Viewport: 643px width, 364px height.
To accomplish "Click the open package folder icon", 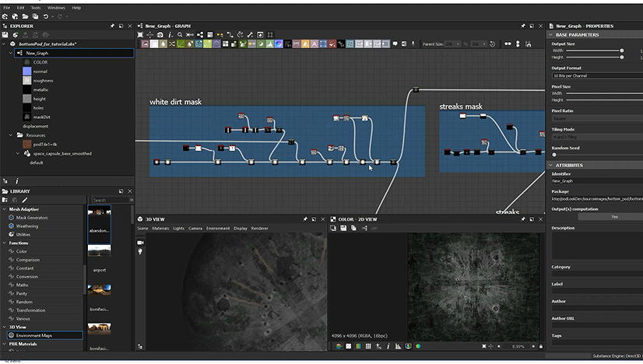I will (25, 16).
